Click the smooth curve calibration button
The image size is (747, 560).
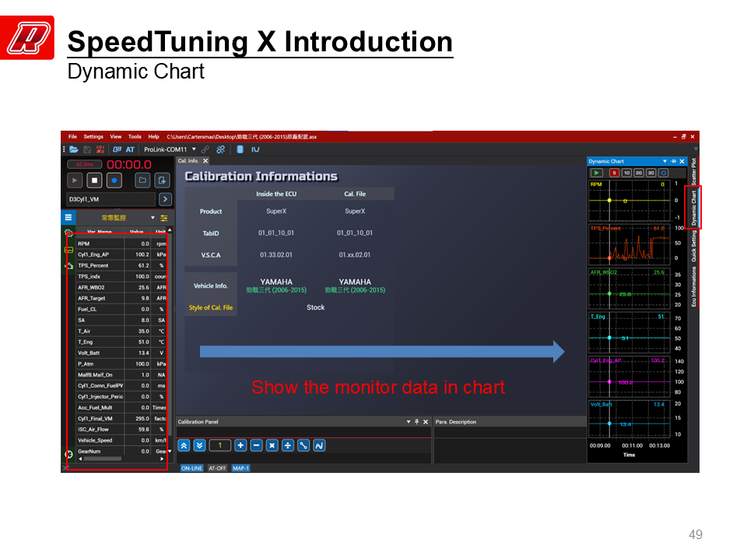[x=319, y=446]
